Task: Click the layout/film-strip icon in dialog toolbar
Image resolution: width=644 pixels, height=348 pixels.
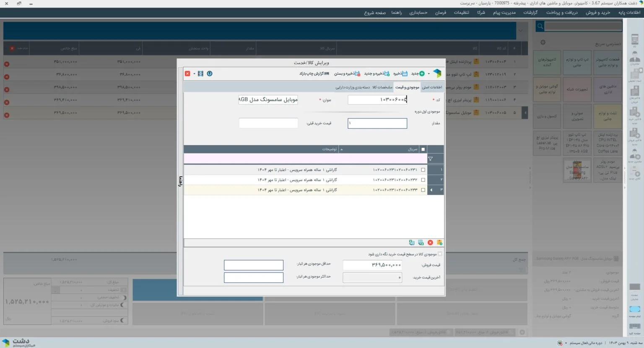Action: coord(200,73)
